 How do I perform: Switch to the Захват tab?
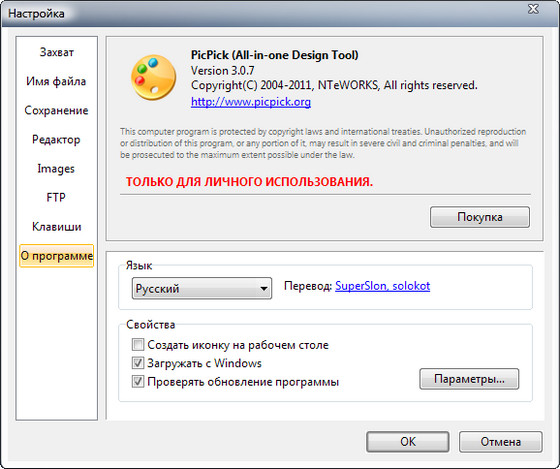point(56,52)
